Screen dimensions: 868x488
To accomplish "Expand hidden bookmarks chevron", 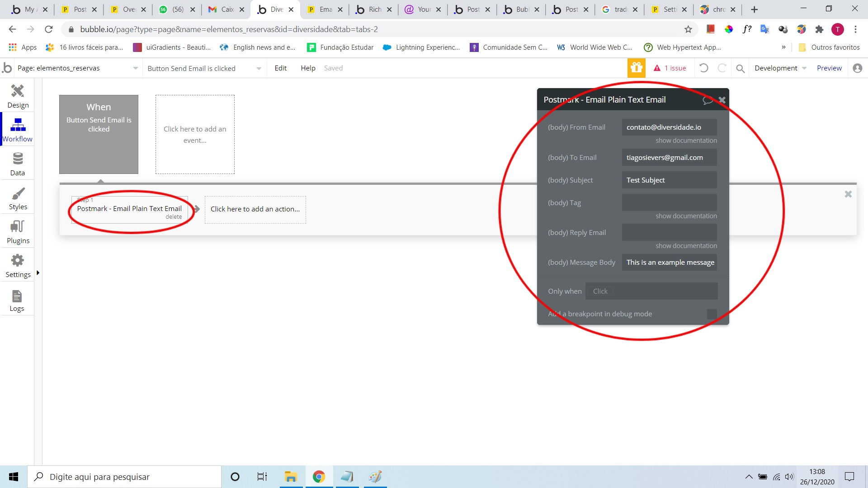I will click(x=783, y=47).
